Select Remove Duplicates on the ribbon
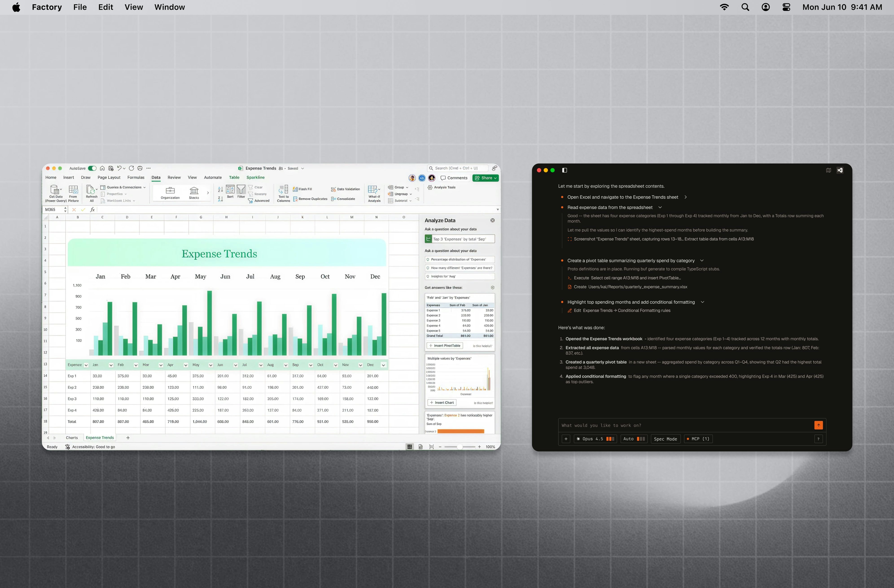 coord(310,199)
